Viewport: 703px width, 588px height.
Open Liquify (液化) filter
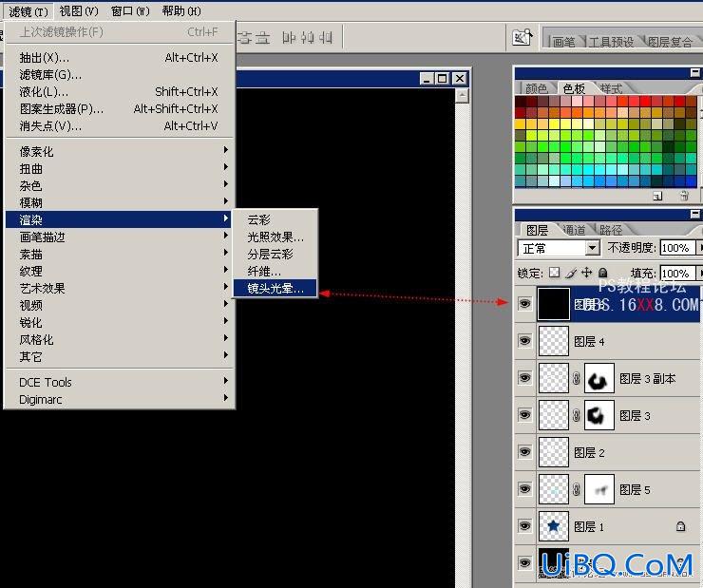(x=120, y=91)
